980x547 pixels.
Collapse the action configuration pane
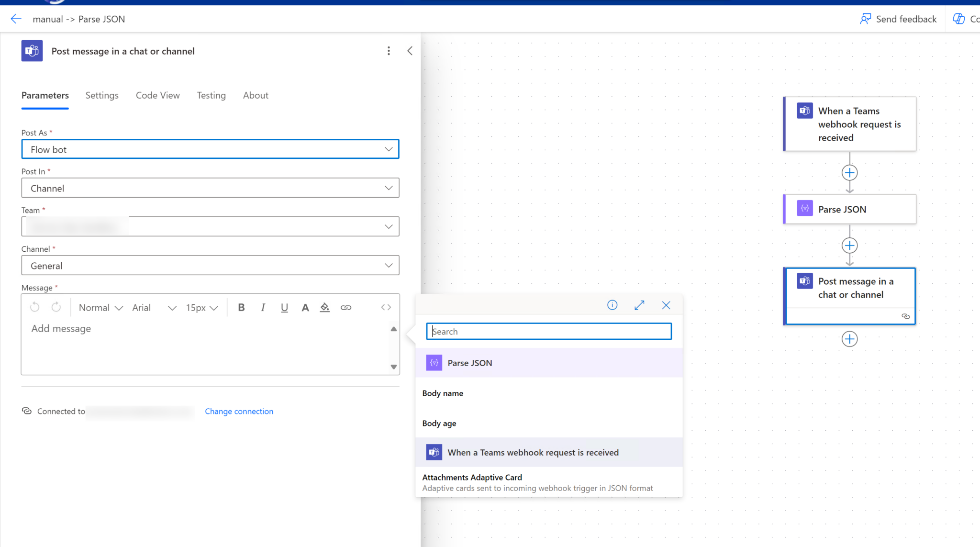pos(410,50)
